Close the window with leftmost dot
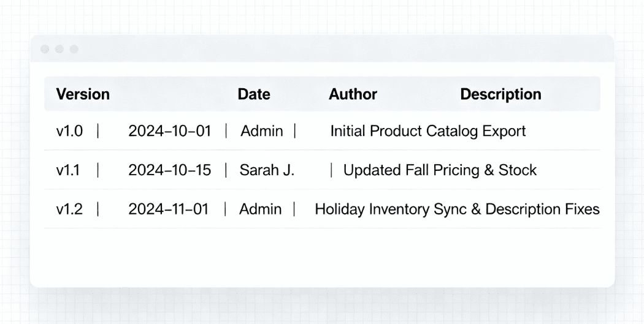This screenshot has height=324, width=644. click(x=45, y=49)
